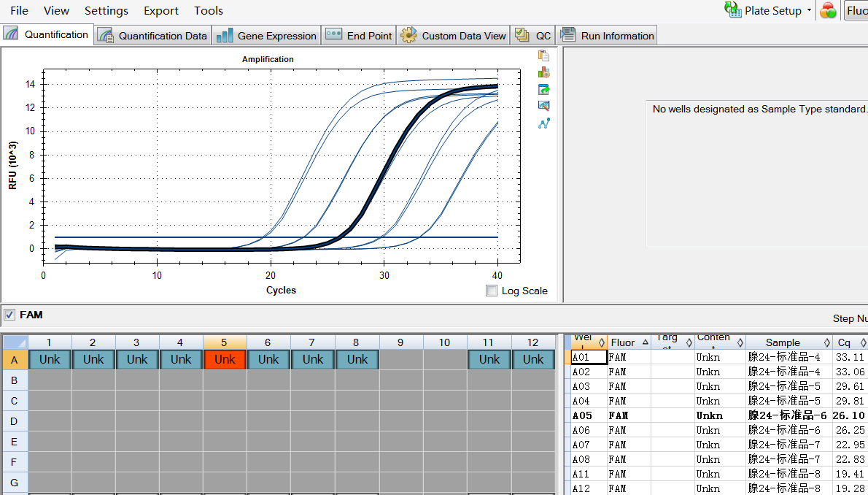The image size is (868, 495).
Task: Click the blue connected-points curve icon
Action: [x=543, y=123]
